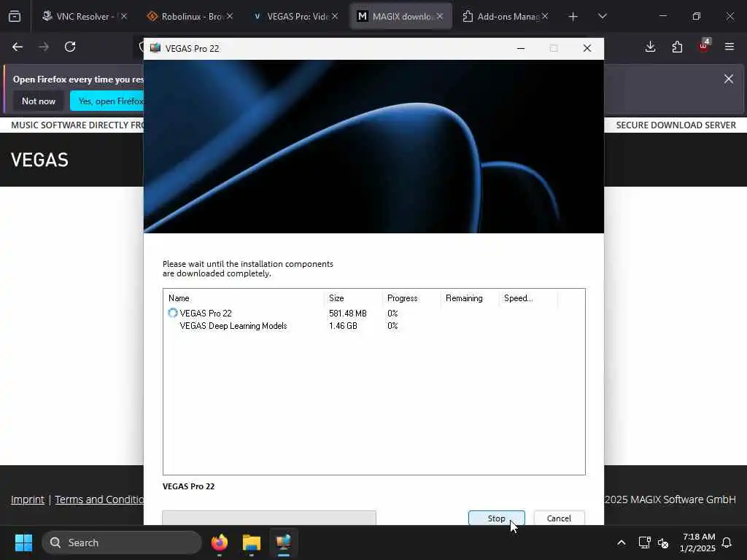Open File Explorer from the taskbar
This screenshot has height=560, width=747.
[252, 542]
